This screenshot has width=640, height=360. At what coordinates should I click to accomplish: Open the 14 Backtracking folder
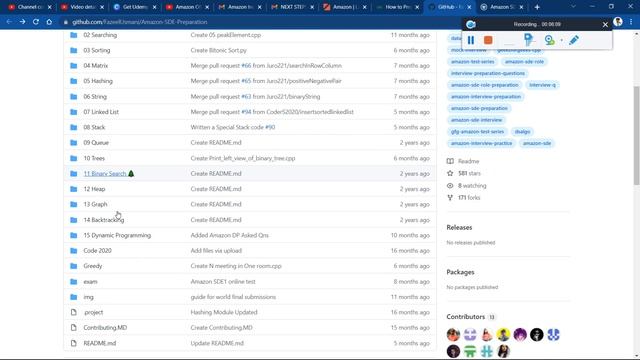point(104,220)
